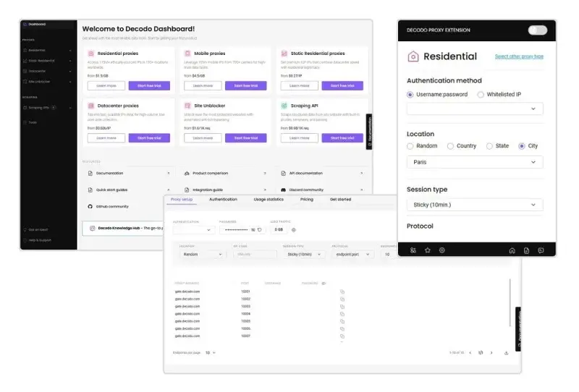Click the chat icon in extension footer

[x=541, y=250]
